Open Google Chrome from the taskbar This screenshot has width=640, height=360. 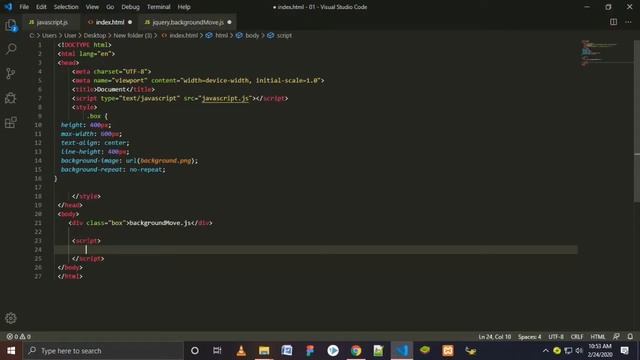click(356, 351)
